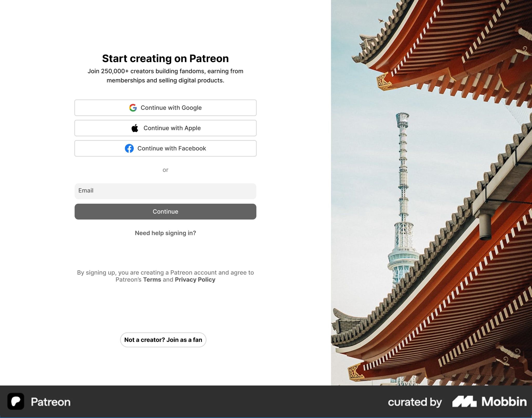Click the Facebook logo icon

pos(129,148)
